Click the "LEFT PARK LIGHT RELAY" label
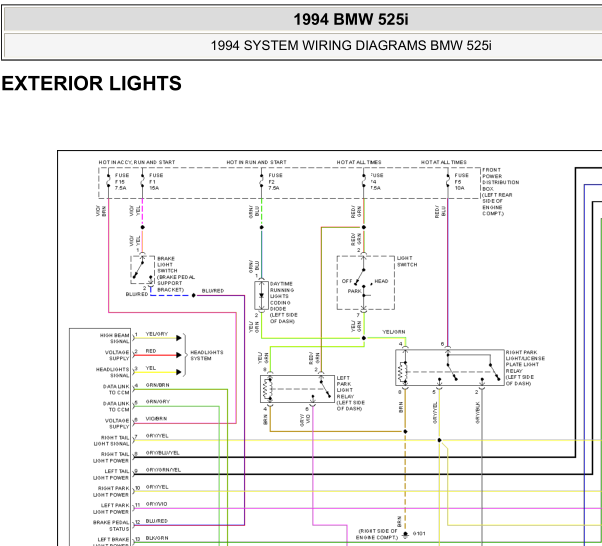Screen dimensions: 602x546 (351, 393)
